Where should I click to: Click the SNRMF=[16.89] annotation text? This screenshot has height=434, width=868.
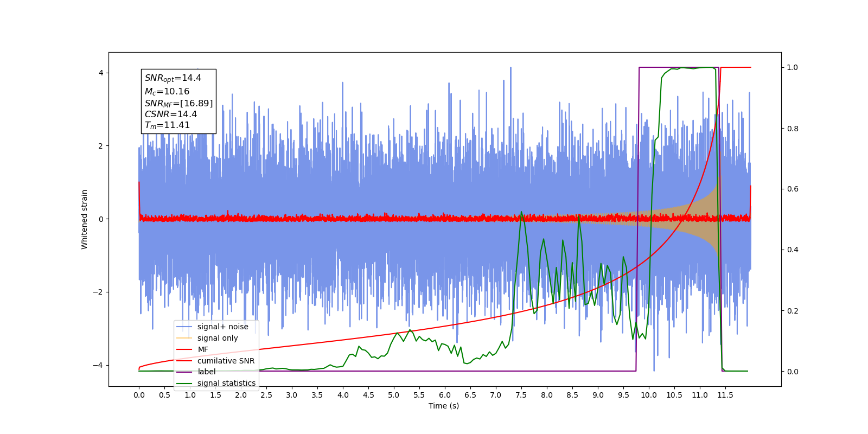pos(178,103)
